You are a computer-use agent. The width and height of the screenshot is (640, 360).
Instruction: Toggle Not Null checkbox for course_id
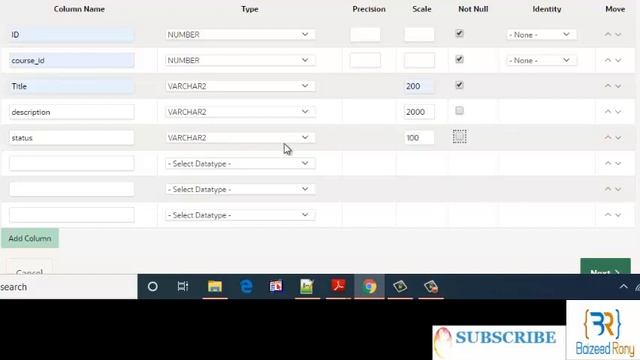(x=460, y=59)
